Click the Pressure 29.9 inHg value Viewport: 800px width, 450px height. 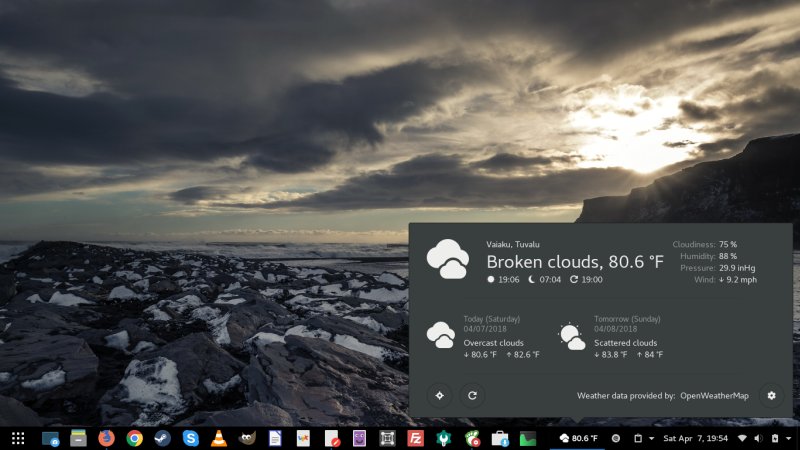[737, 268]
